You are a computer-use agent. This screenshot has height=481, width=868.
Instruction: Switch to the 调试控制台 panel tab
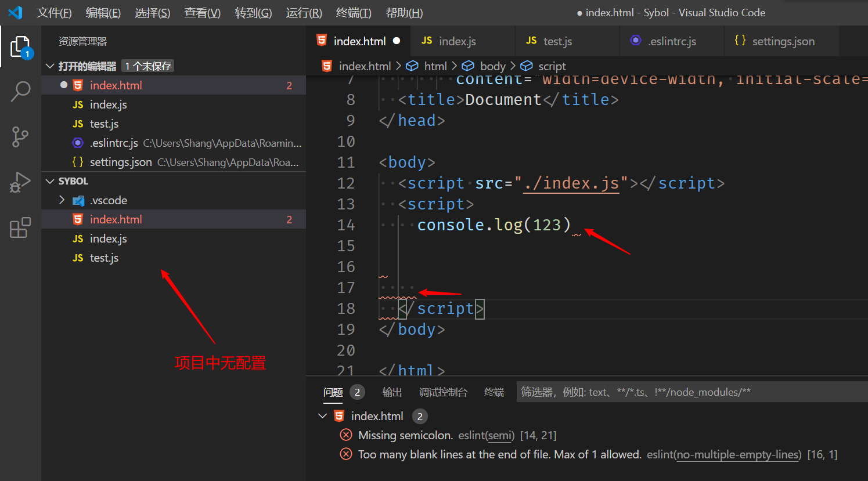pos(443,392)
